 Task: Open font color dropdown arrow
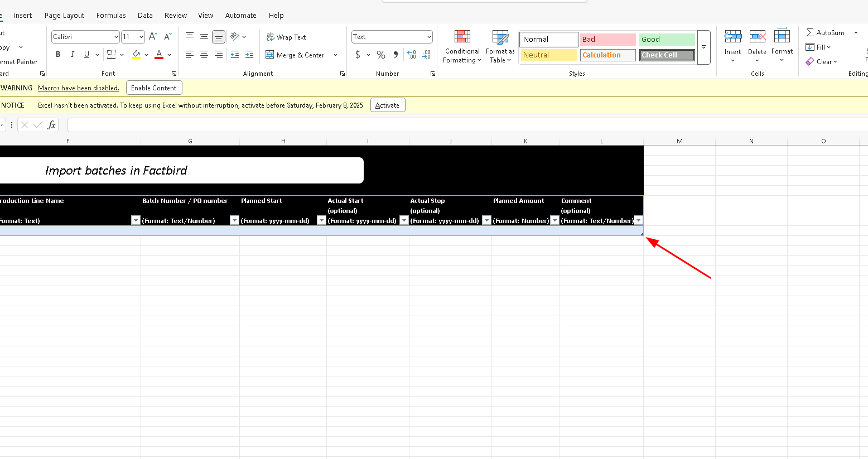(x=170, y=55)
